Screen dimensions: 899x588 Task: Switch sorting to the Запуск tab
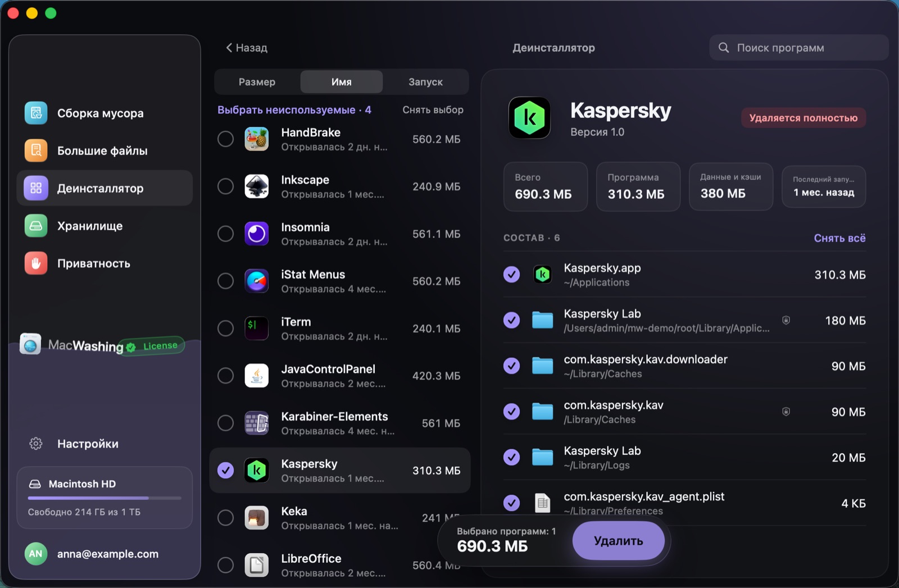[425, 82]
